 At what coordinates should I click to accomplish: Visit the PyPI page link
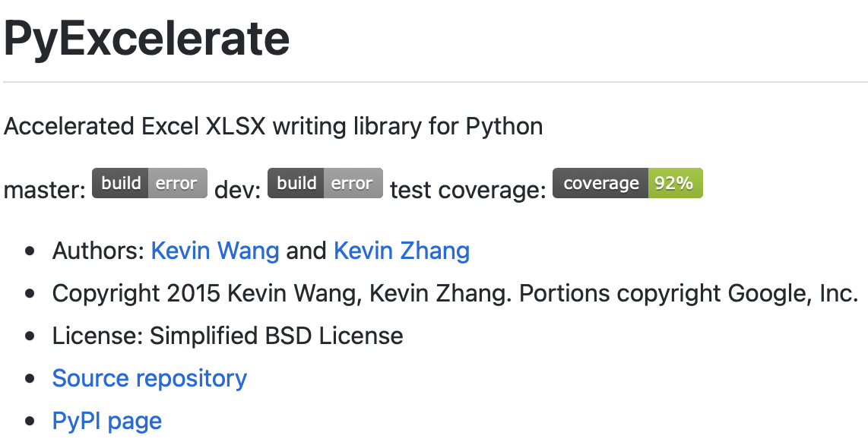click(x=107, y=421)
